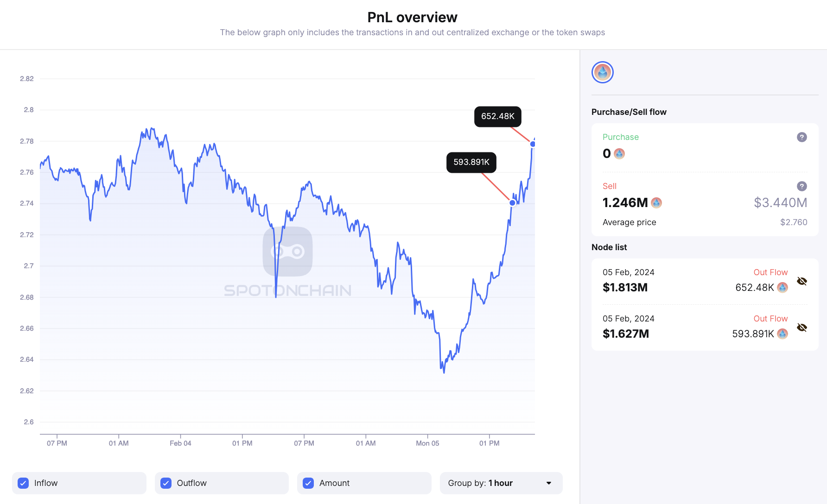827x504 pixels.
Task: Uncheck the Inflow checkbox
Action: (23, 483)
